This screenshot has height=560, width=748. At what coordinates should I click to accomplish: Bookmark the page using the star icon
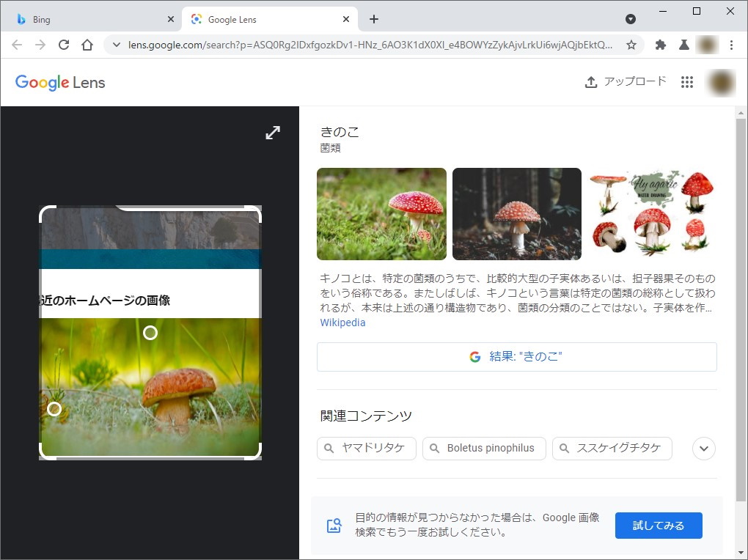tap(631, 45)
